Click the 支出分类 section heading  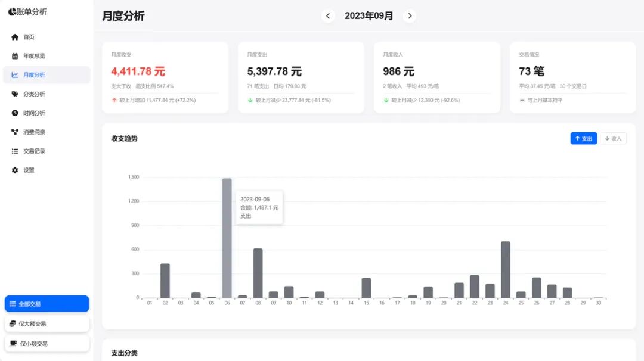coord(124,353)
